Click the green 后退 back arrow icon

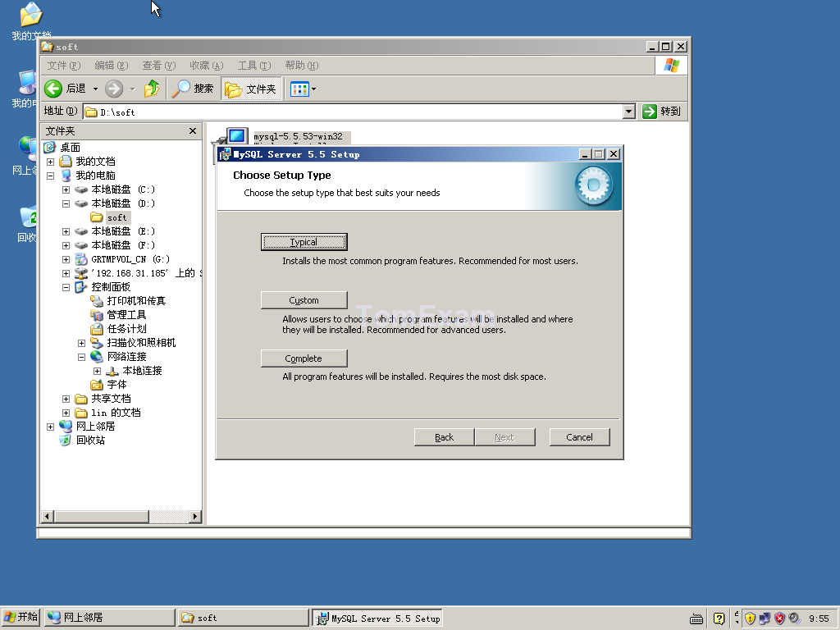[53, 89]
